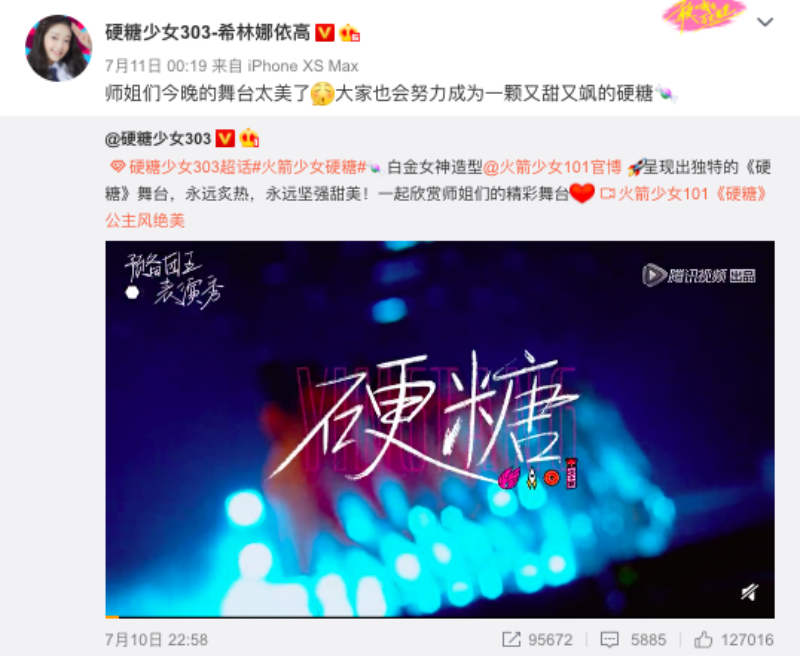This screenshot has height=656, width=800.
Task: Open the mention @火箭少女101官博
Action: coord(552,167)
